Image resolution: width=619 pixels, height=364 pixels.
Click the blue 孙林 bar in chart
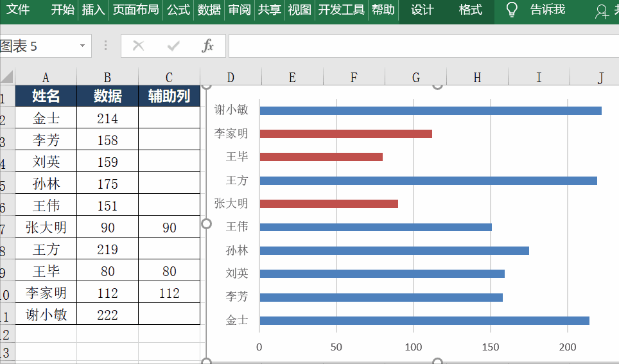tap(394, 251)
